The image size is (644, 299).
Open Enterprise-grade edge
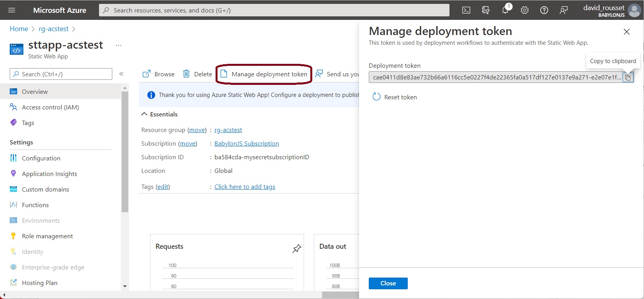(53, 267)
